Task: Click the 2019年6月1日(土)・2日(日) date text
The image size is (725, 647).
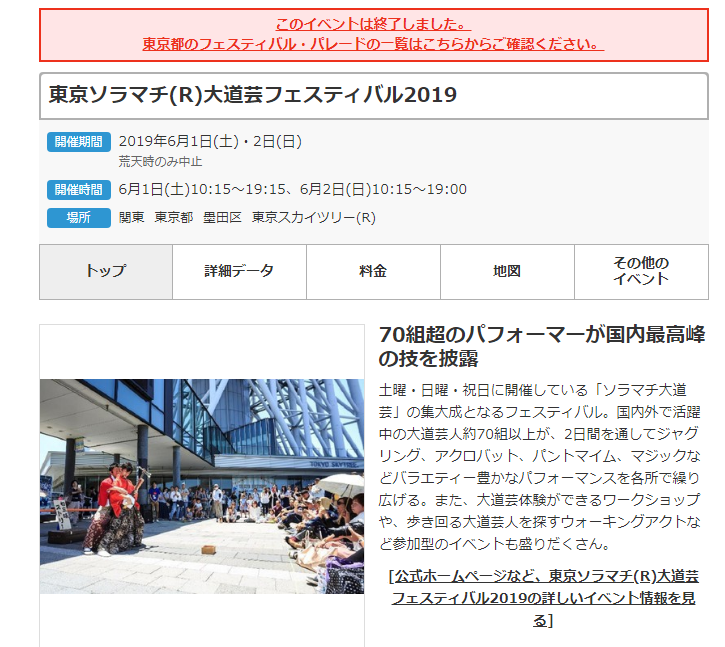Action: pyautogui.click(x=210, y=142)
